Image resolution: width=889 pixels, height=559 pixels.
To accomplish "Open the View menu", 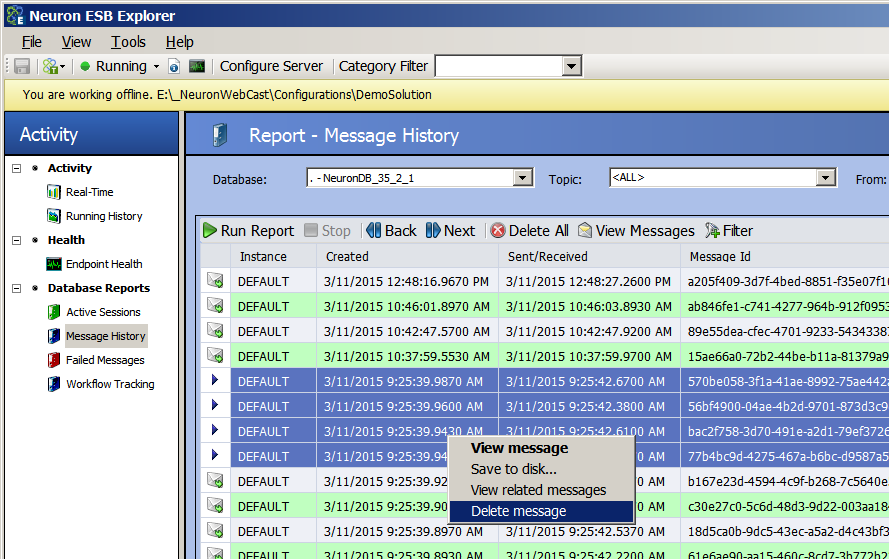I will 76,42.
